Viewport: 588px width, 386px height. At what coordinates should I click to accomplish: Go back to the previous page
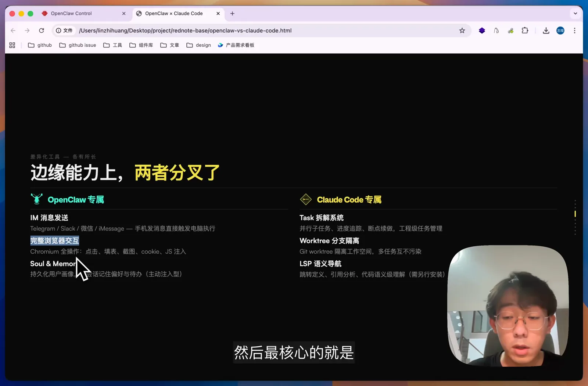(13, 31)
